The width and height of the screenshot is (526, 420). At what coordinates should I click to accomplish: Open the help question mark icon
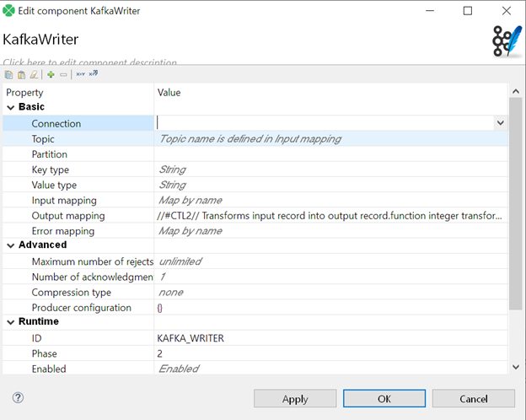18,397
